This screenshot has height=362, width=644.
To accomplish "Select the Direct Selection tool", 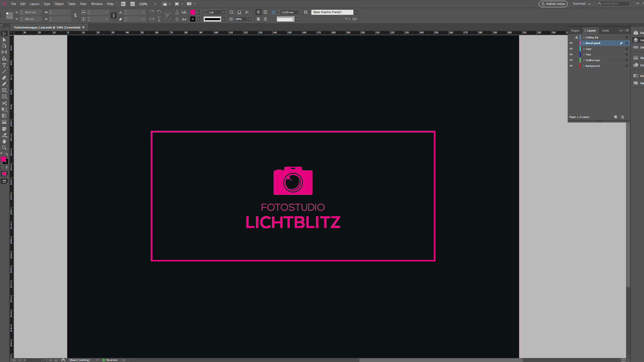I will pyautogui.click(x=5, y=40).
